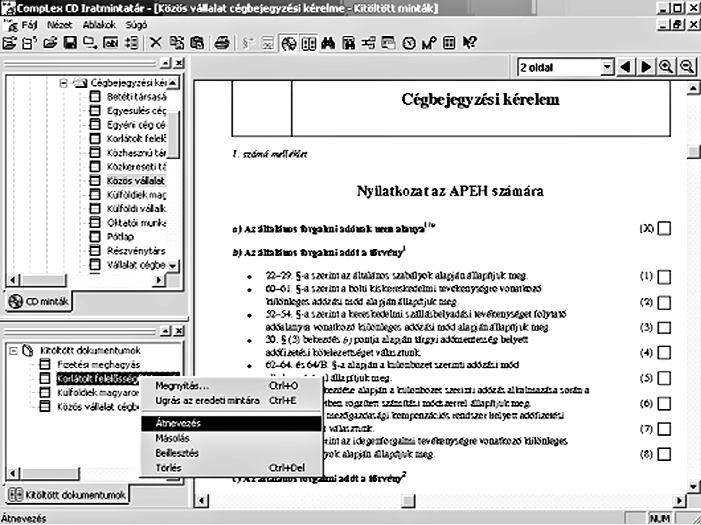Go to previous page with left arrow
Viewport: 701px width, 525px height.
[x=626, y=67]
